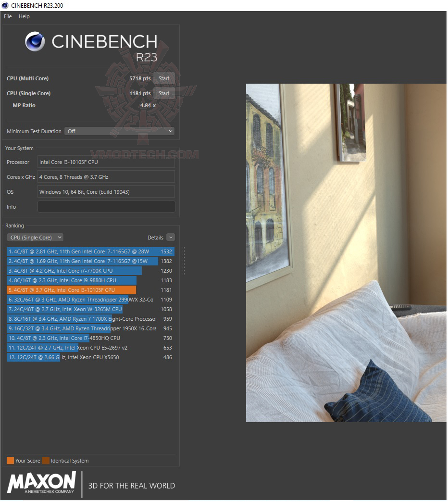Click the Identical System brown legend swatch

(46, 461)
